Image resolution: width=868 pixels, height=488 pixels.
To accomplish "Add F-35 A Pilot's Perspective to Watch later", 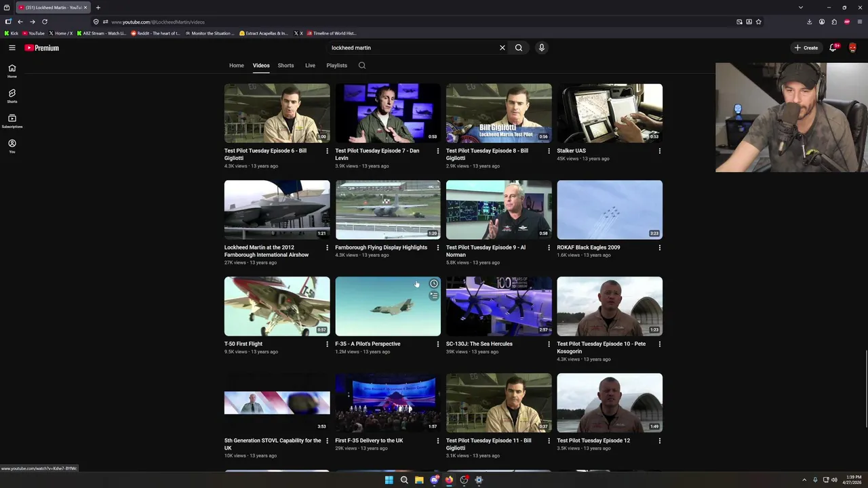I will (434, 283).
